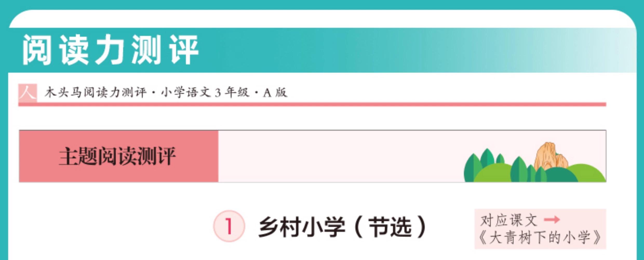Select the "主题阅读测评" pink banner
The image size is (644, 260).
118,156
